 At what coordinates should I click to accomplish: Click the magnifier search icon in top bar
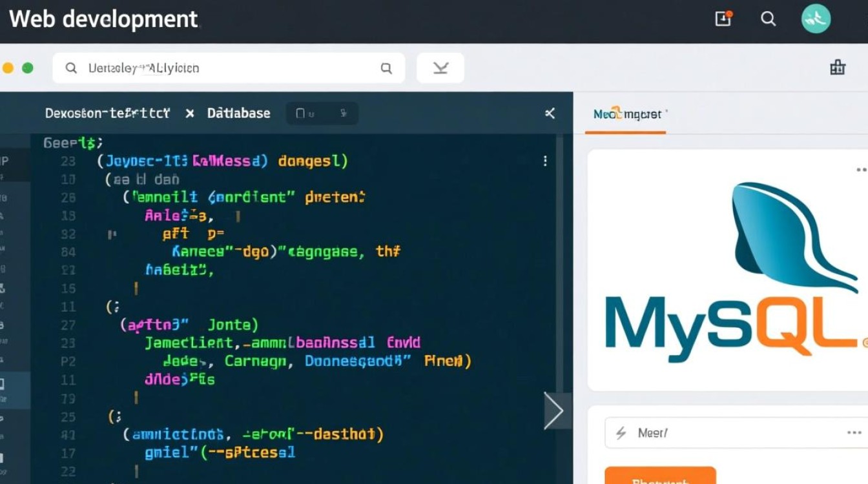point(768,19)
